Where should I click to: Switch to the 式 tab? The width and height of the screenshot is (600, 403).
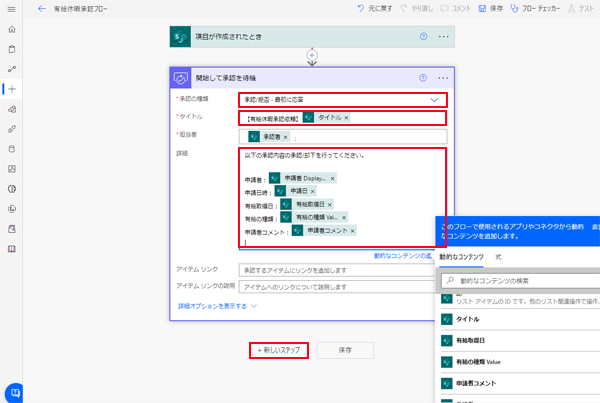(498, 257)
